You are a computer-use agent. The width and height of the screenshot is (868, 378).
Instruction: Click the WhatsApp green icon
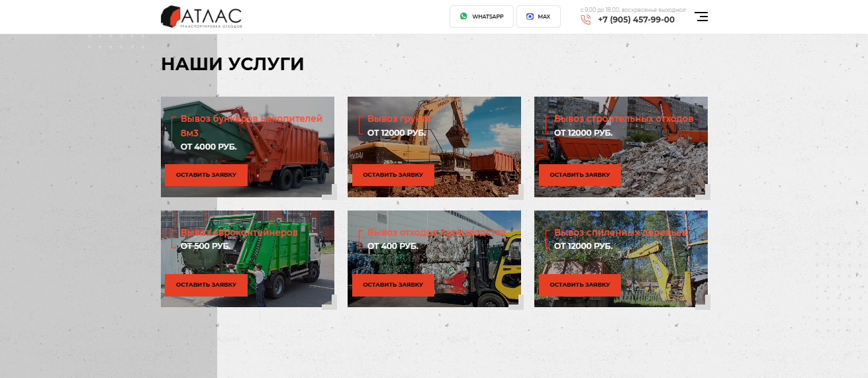tap(463, 17)
